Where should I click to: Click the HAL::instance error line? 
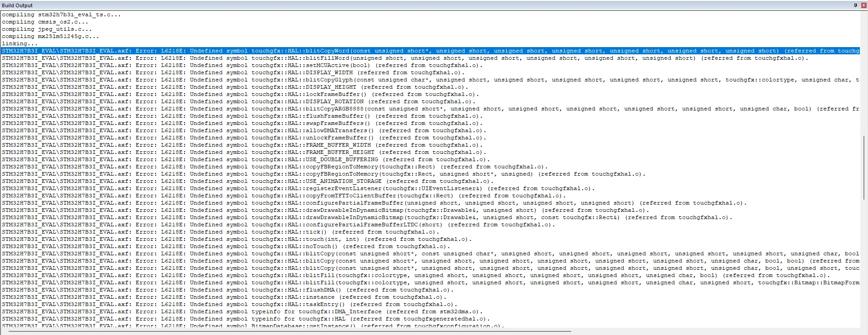[x=224, y=297]
